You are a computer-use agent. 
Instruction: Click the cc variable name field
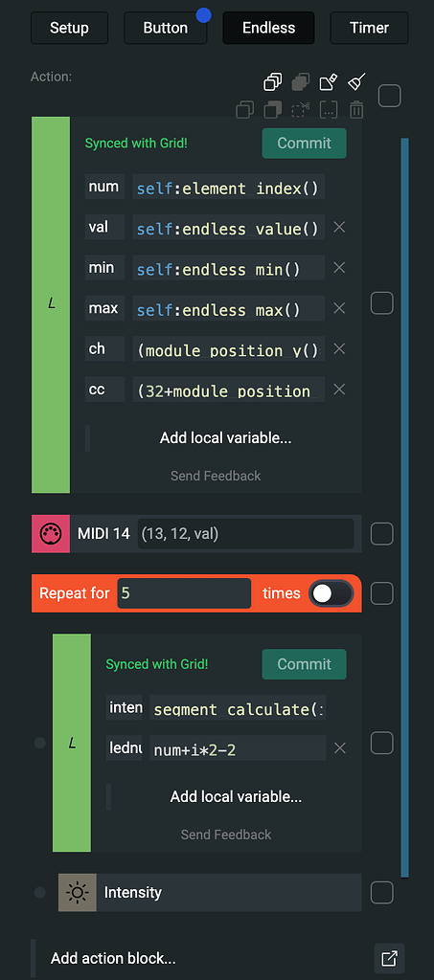[104, 390]
